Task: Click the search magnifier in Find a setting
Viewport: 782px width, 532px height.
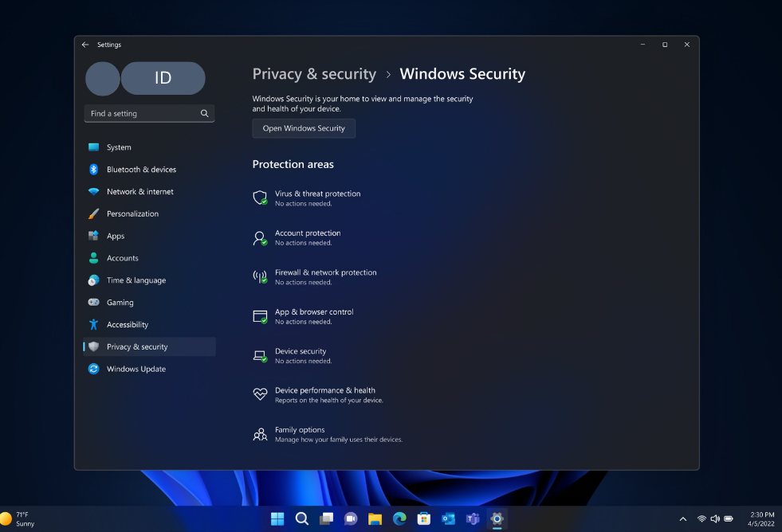Action: [205, 113]
